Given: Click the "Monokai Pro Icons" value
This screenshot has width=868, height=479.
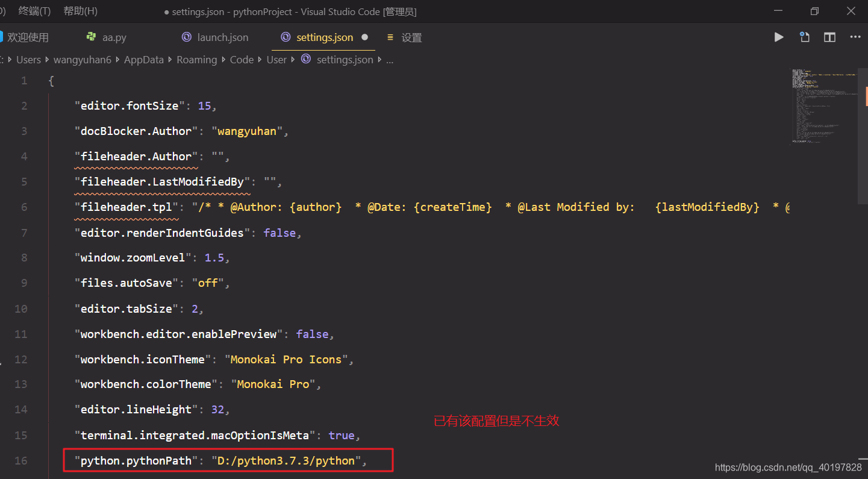Looking at the screenshot, I should (x=286, y=359).
